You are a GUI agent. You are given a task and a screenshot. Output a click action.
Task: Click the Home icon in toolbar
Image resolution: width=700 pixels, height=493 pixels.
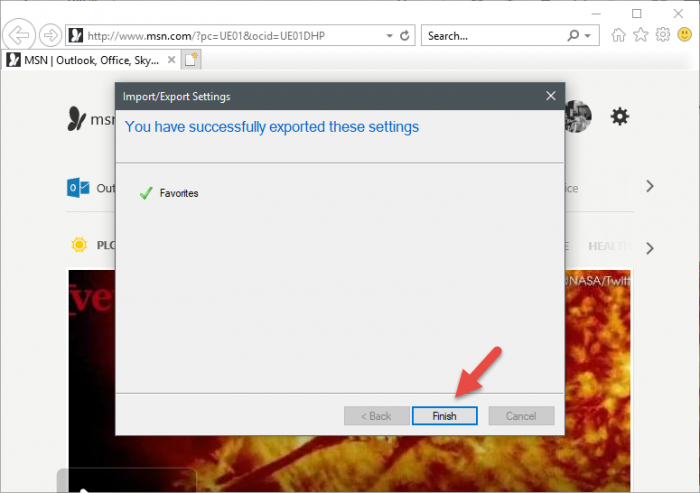[x=618, y=35]
